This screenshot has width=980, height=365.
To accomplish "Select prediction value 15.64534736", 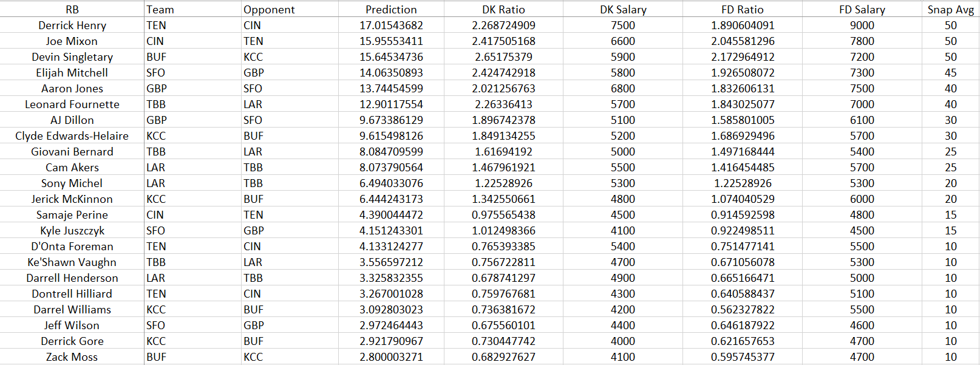I will pyautogui.click(x=391, y=56).
